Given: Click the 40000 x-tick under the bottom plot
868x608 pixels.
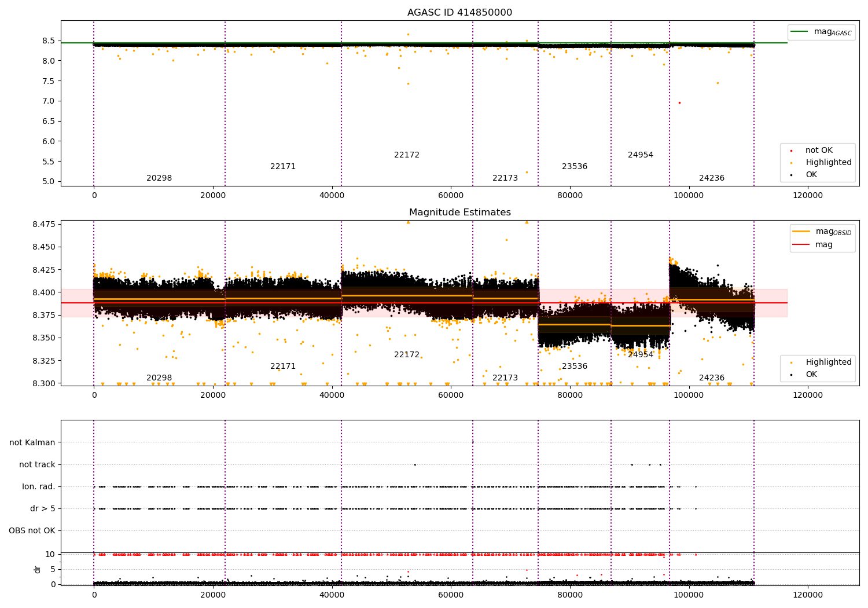Looking at the screenshot, I should (x=332, y=595).
